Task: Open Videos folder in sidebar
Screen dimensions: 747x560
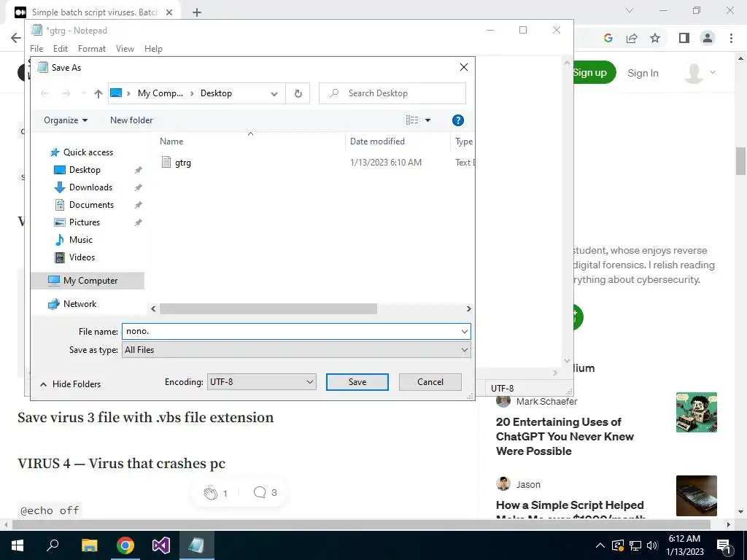Action: click(x=82, y=257)
